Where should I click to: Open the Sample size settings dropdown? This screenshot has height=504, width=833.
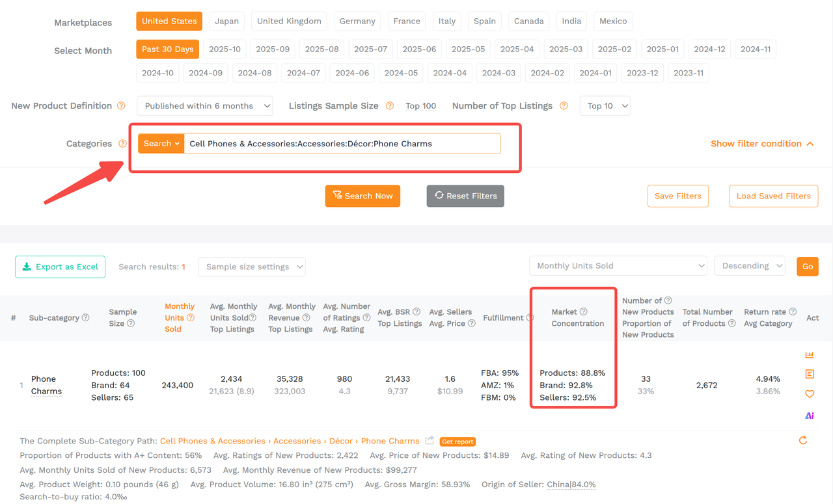coord(251,267)
